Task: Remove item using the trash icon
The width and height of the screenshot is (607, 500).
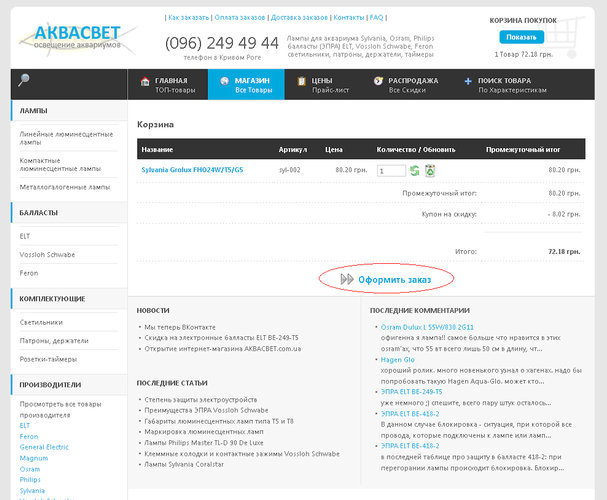Action: (x=429, y=171)
